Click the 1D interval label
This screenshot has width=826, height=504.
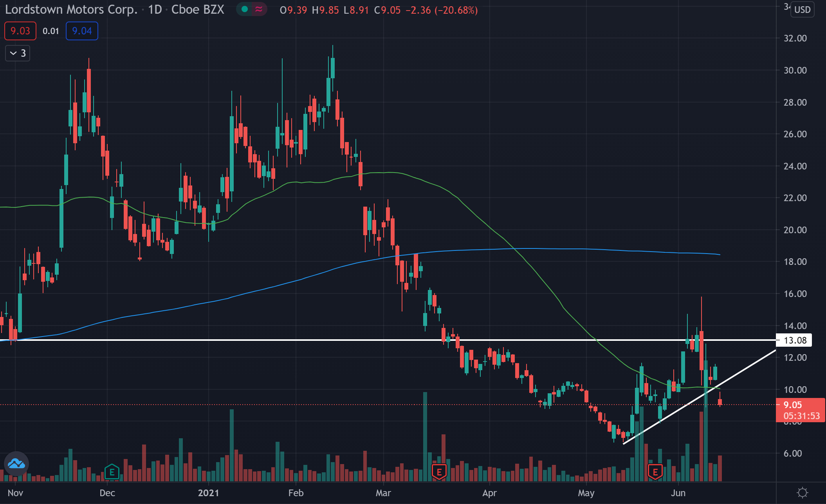pos(155,9)
